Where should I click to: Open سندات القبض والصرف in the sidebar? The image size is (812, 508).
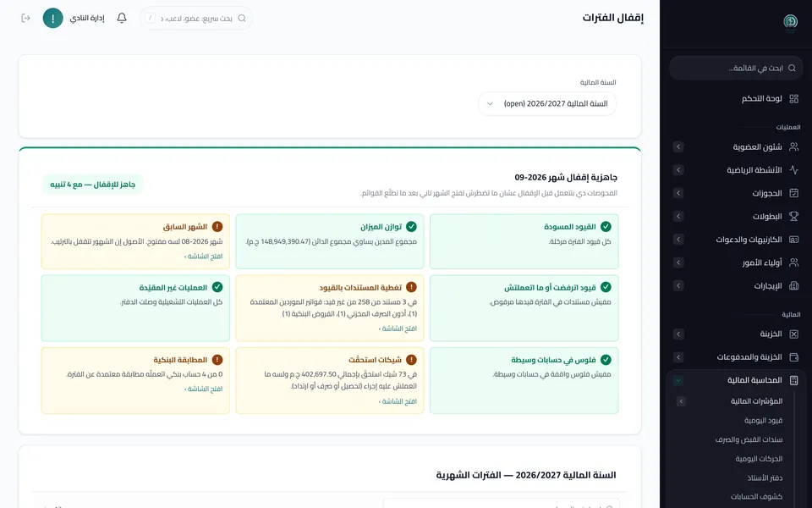(x=749, y=439)
